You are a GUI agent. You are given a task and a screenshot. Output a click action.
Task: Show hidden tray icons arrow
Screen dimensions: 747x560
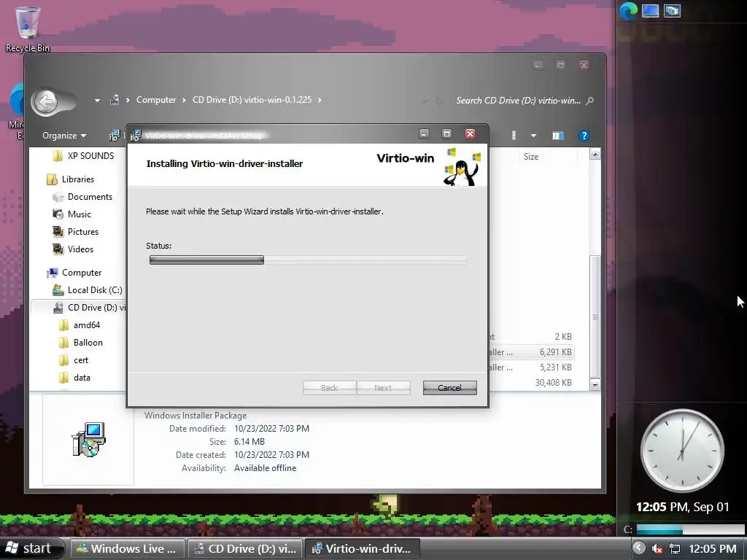(639, 548)
